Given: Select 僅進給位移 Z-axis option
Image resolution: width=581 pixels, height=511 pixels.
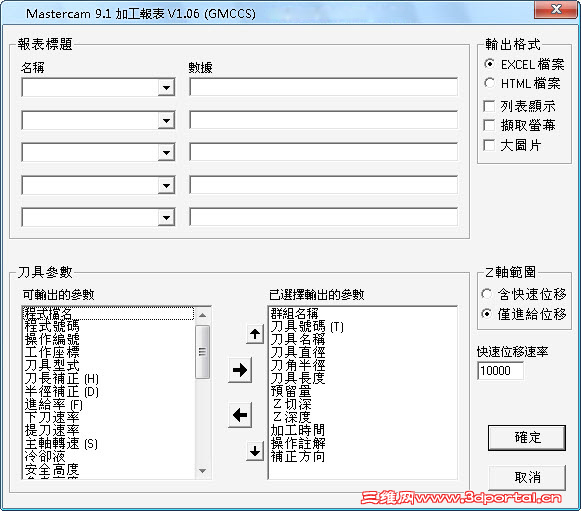Looking at the screenshot, I should [x=524, y=314].
